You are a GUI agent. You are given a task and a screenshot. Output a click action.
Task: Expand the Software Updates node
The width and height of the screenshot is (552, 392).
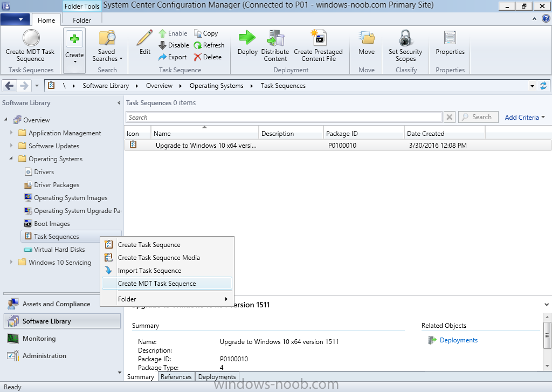point(11,146)
